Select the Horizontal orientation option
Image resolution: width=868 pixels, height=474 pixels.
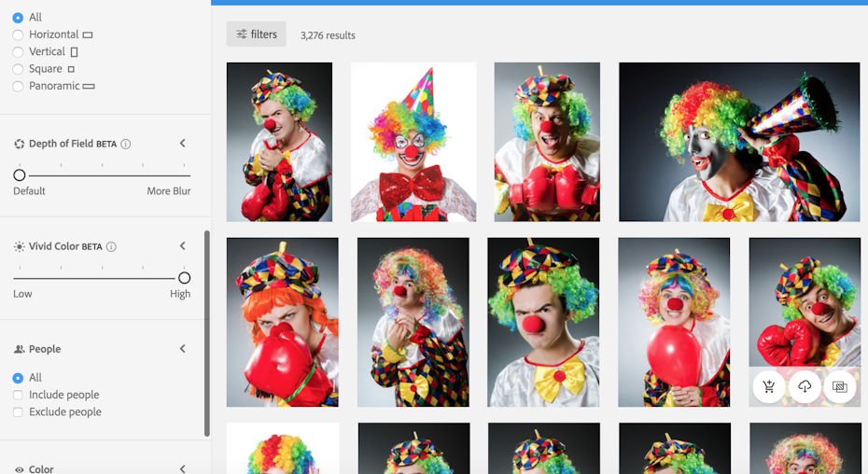coord(18,35)
